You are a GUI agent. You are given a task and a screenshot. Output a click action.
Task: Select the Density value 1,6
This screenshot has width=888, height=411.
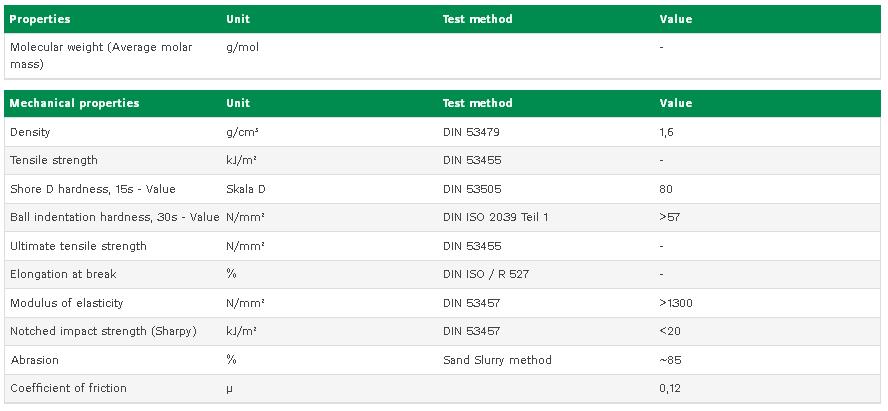[667, 132]
